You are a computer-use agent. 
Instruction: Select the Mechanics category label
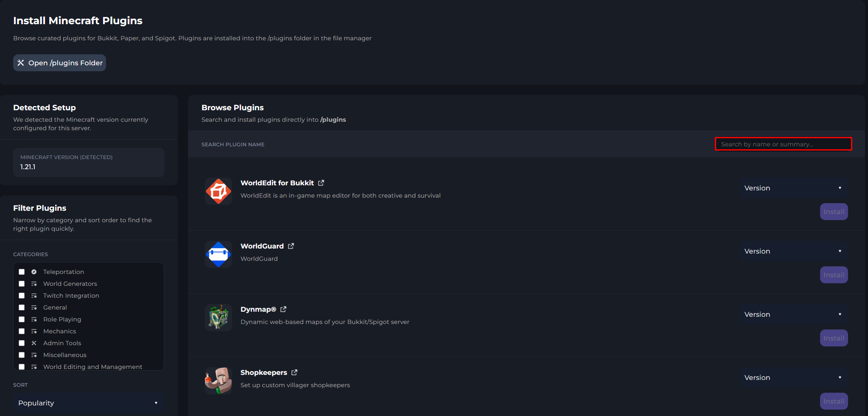59,331
